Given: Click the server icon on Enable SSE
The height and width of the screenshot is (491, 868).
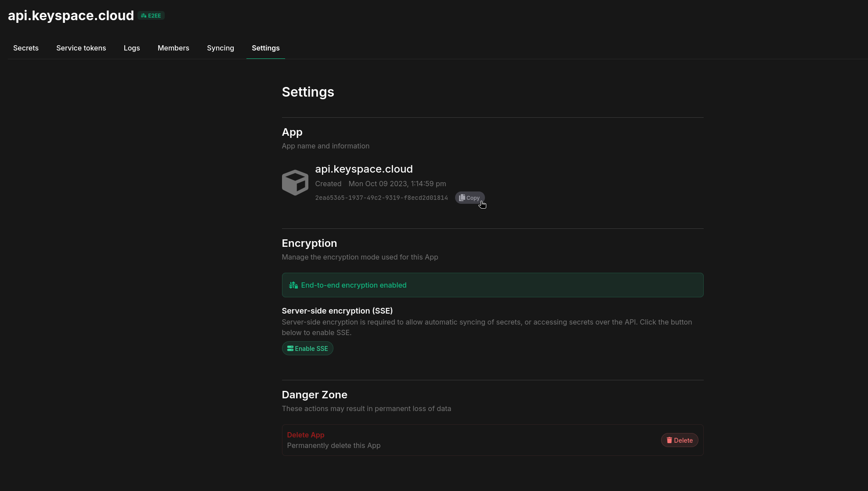Looking at the screenshot, I should point(290,349).
